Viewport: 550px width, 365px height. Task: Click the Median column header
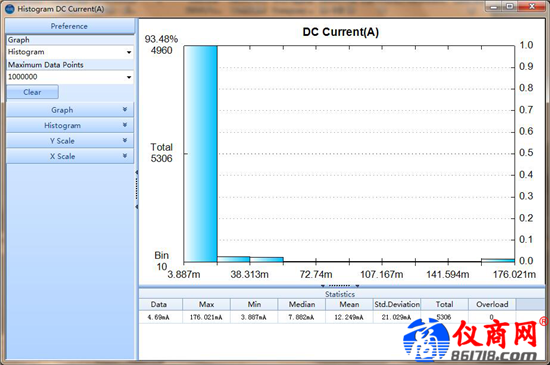click(x=302, y=304)
